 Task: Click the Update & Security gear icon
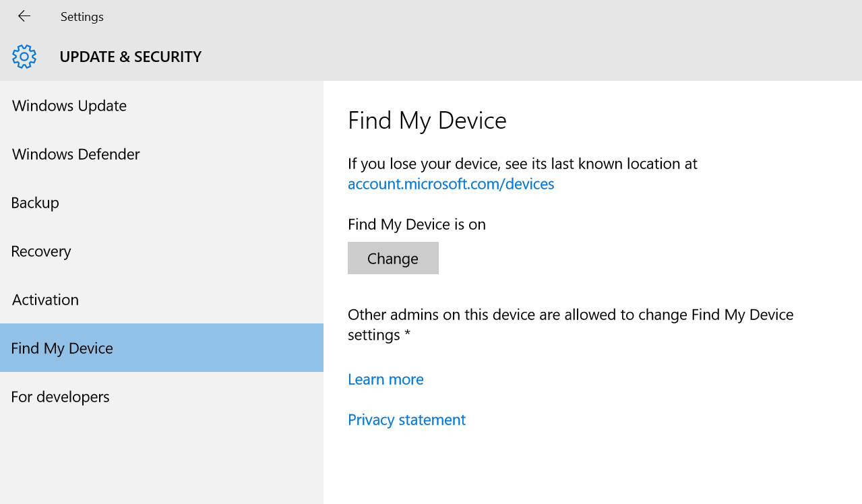point(24,57)
